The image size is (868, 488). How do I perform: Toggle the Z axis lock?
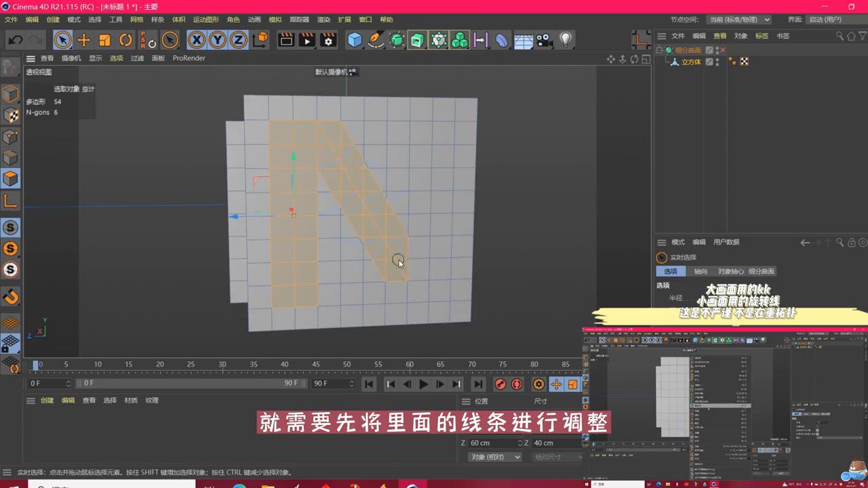239,40
